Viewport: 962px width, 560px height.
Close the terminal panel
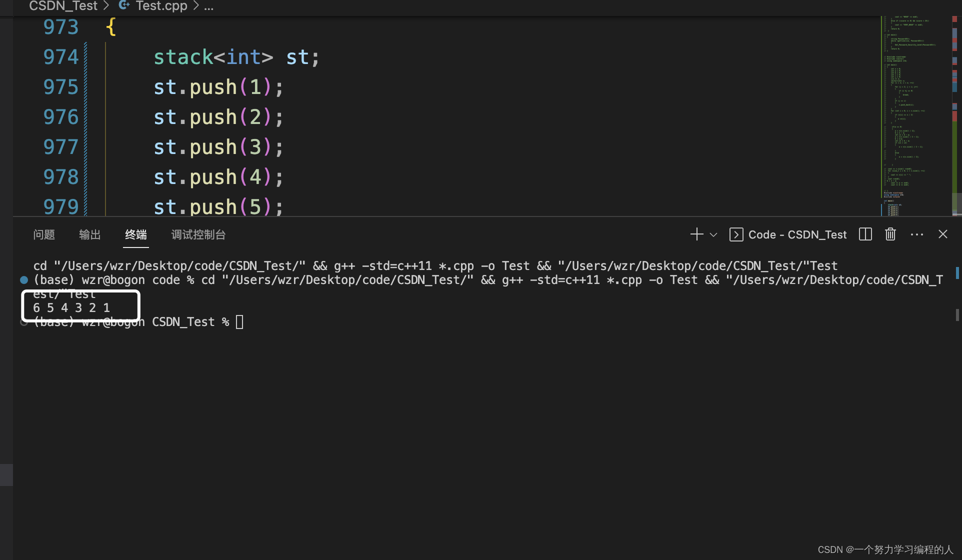pos(943,234)
